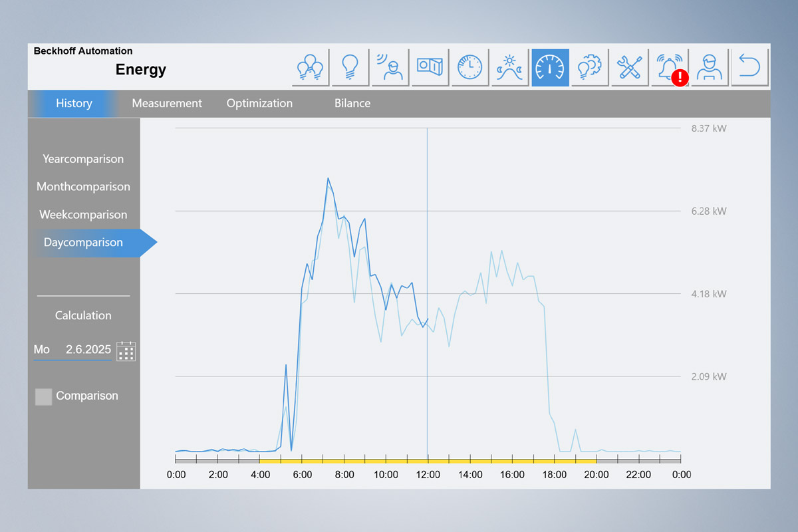This screenshot has height=532, width=798.
Task: Enable the Comparison checkbox
Action: [x=43, y=396]
